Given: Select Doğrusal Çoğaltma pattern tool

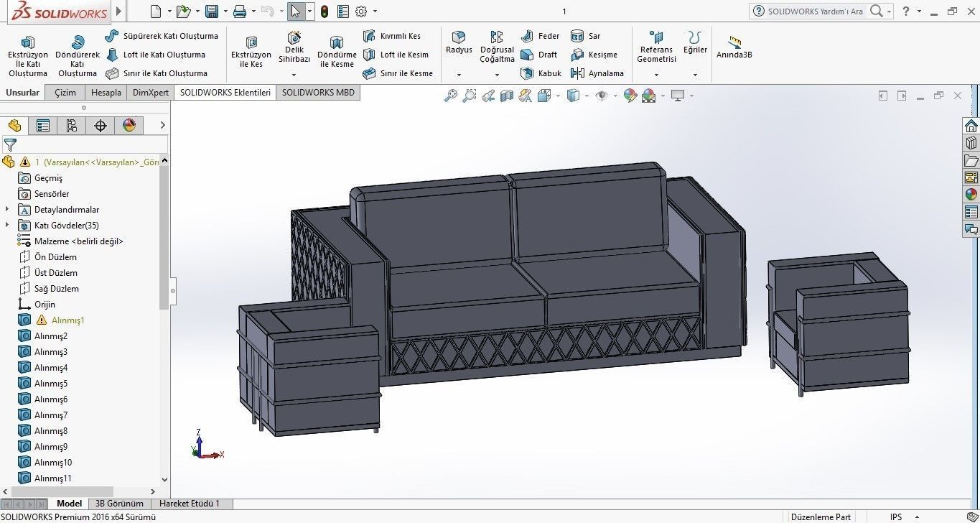Looking at the screenshot, I should tap(497, 47).
